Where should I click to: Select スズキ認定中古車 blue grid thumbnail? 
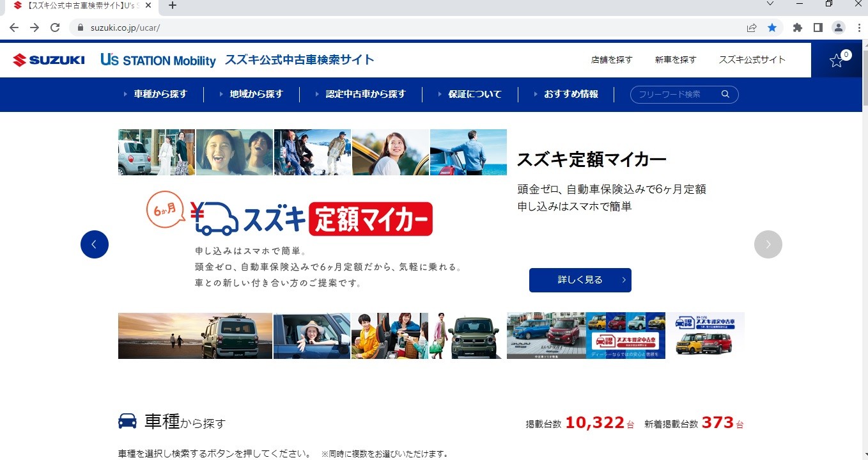click(626, 336)
